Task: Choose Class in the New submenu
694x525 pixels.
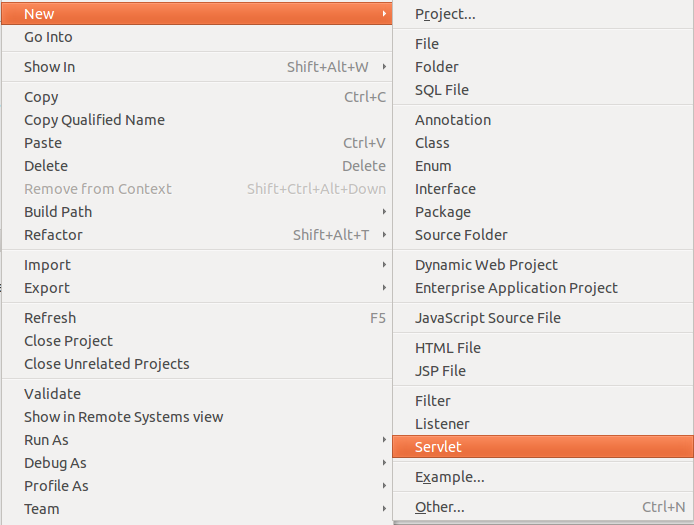Action: tap(543, 143)
